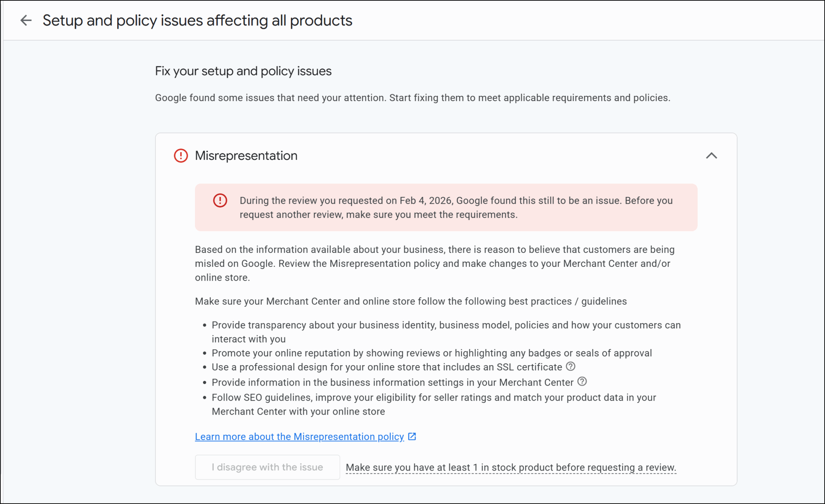Image resolution: width=825 pixels, height=504 pixels.
Task: Collapse the Misrepresentation section using the chevron
Action: [711, 156]
